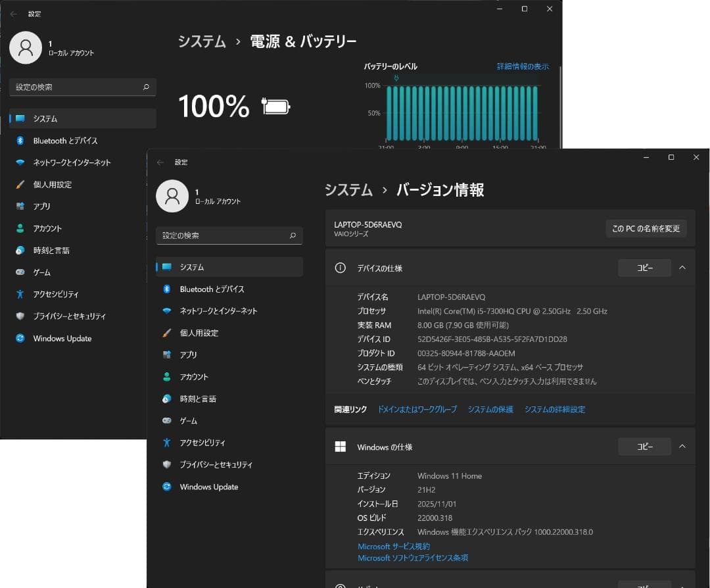Click the Bluetooth icon in the battery window sidebar
This screenshot has width=710, height=588.
click(x=20, y=141)
